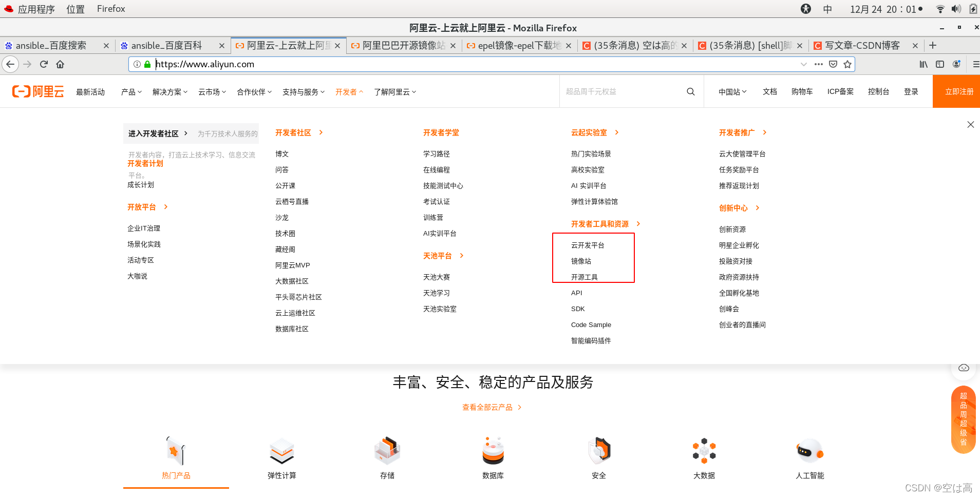Open the 超品周超级省 floating promo banner

click(x=964, y=419)
